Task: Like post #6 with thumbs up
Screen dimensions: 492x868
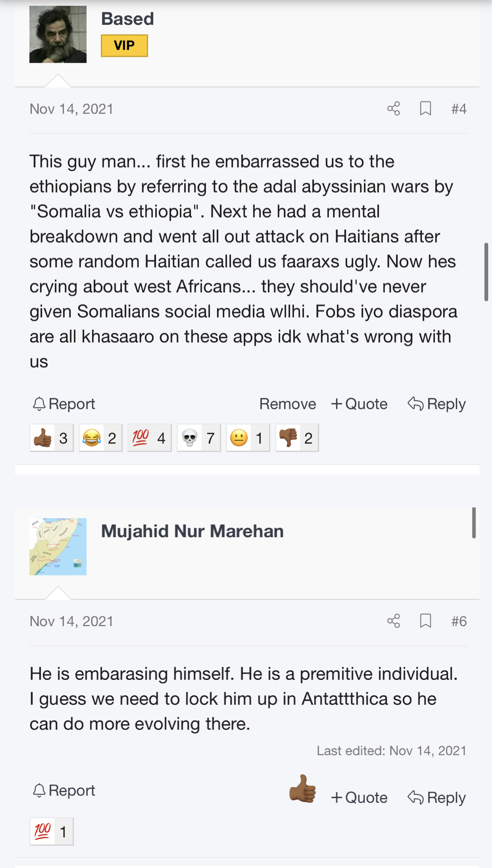Action: click(302, 789)
